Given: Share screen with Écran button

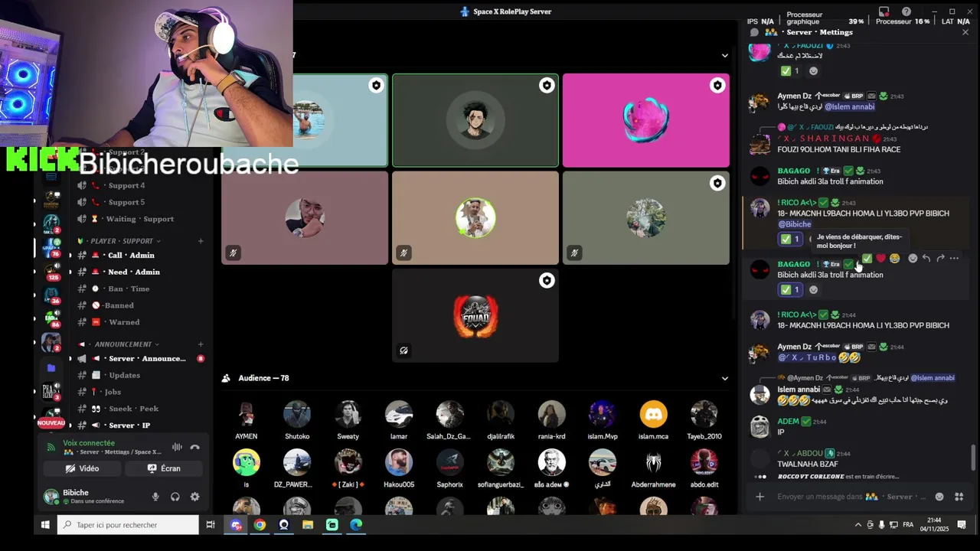Looking at the screenshot, I should (164, 468).
